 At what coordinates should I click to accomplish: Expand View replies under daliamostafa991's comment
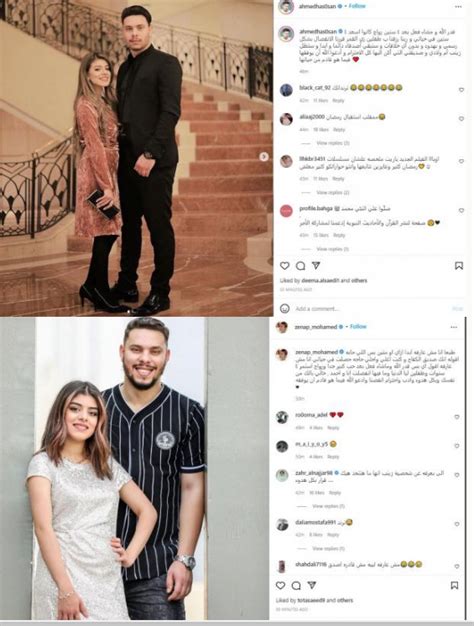coord(328,549)
